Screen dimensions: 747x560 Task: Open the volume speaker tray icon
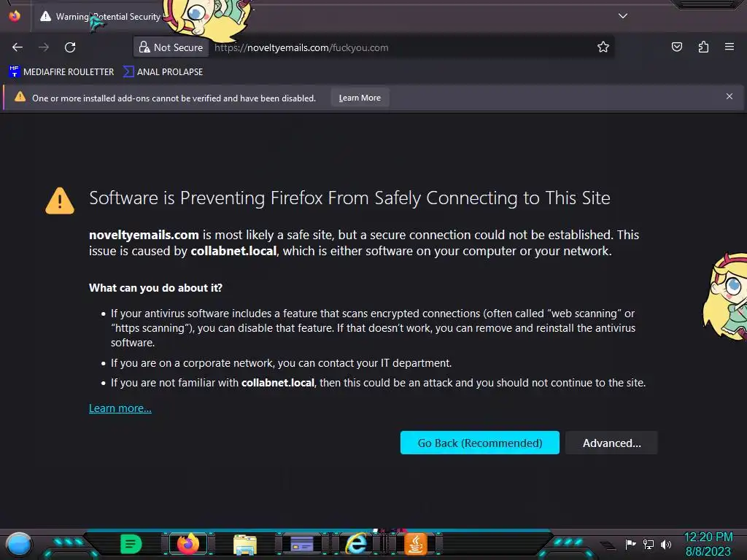pyautogui.click(x=666, y=544)
